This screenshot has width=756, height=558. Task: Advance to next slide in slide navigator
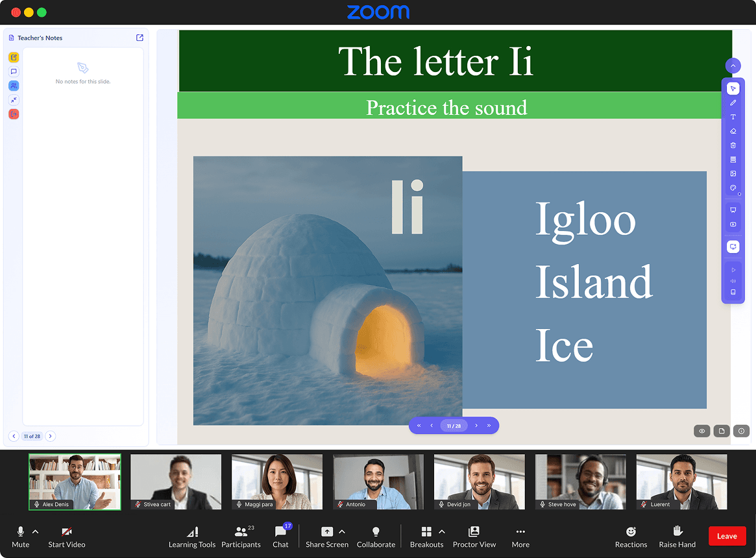(476, 426)
